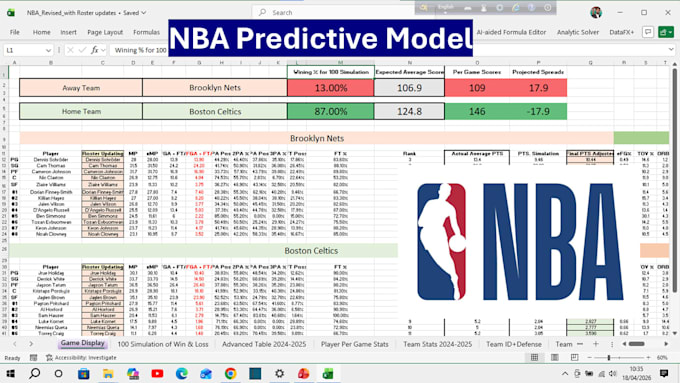The width and height of the screenshot is (680, 383).
Task: Launch YouTube from the taskbar
Action: 157,373
